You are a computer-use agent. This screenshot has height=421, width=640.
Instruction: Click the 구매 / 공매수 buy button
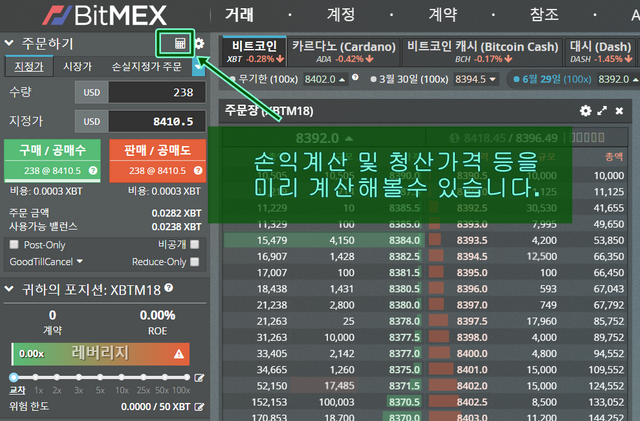point(52,160)
